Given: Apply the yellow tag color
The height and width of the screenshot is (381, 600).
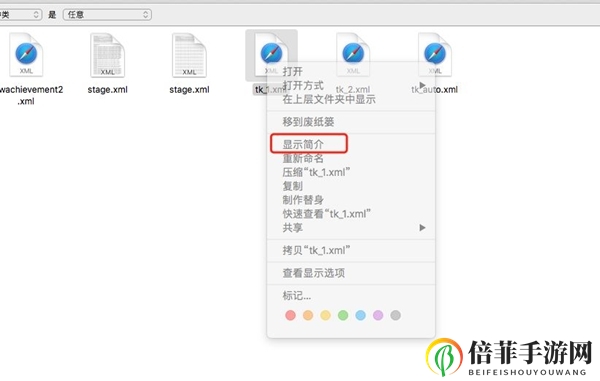Looking at the screenshot, I should pyautogui.click(x=326, y=315).
